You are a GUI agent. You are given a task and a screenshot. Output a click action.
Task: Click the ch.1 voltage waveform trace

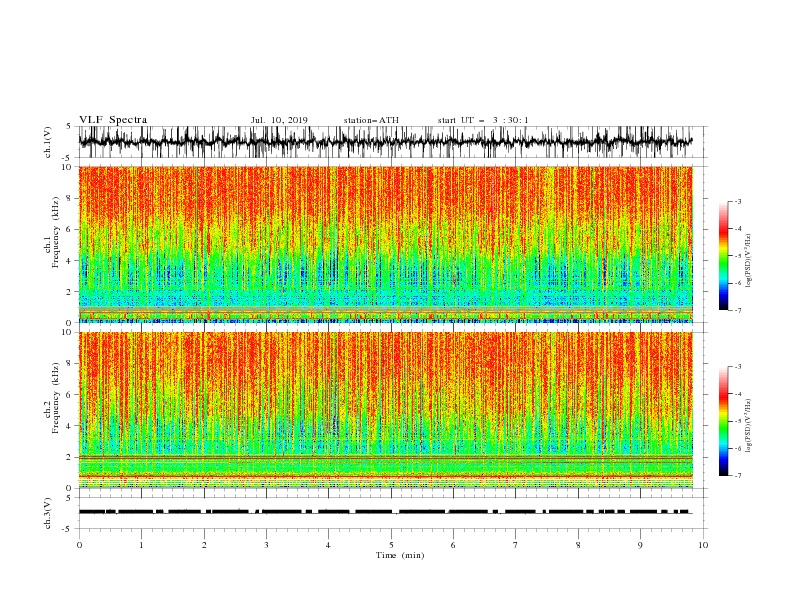386,142
